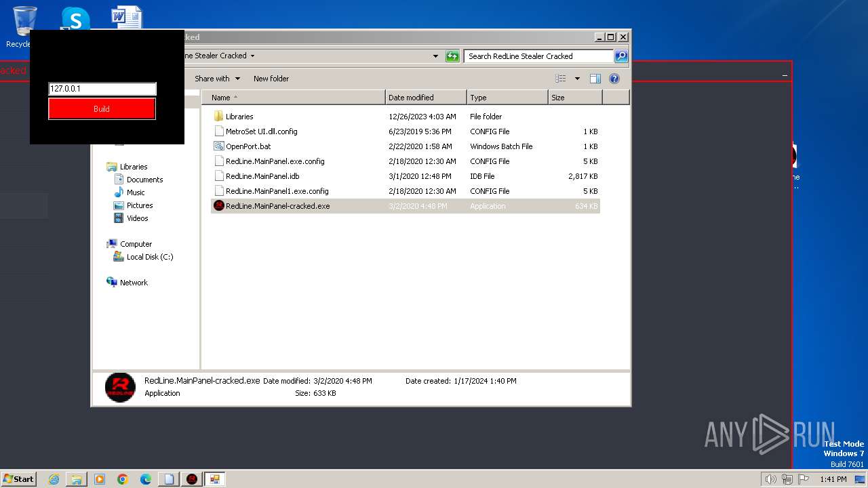
Task: Select RedLine.MainPanel-cracked.exe application icon
Action: [218, 206]
